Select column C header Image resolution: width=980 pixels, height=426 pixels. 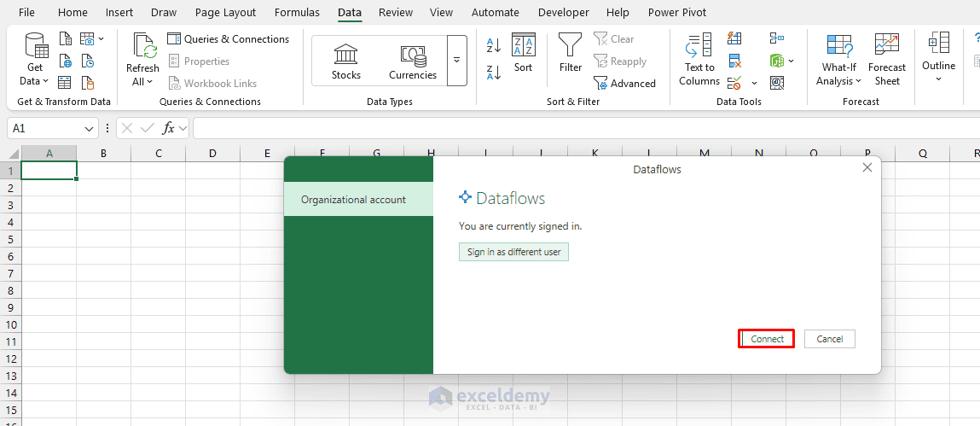158,154
